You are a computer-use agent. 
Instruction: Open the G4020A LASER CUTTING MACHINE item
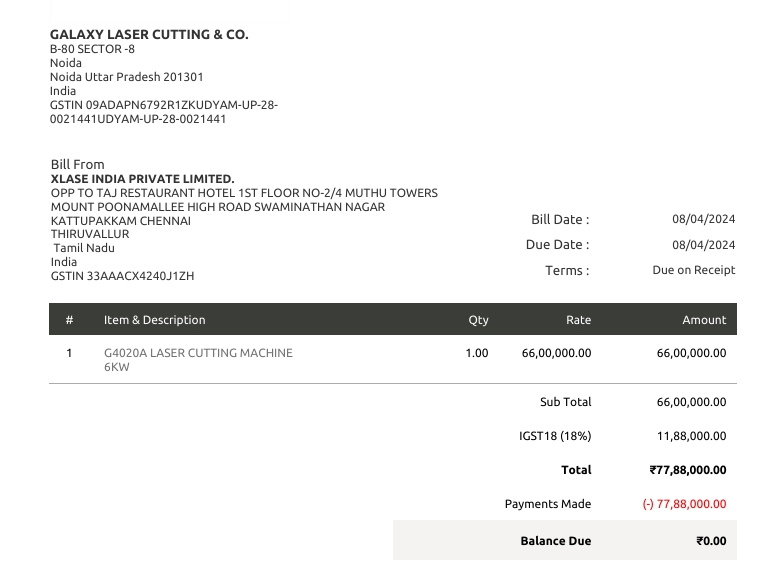pyautogui.click(x=198, y=353)
